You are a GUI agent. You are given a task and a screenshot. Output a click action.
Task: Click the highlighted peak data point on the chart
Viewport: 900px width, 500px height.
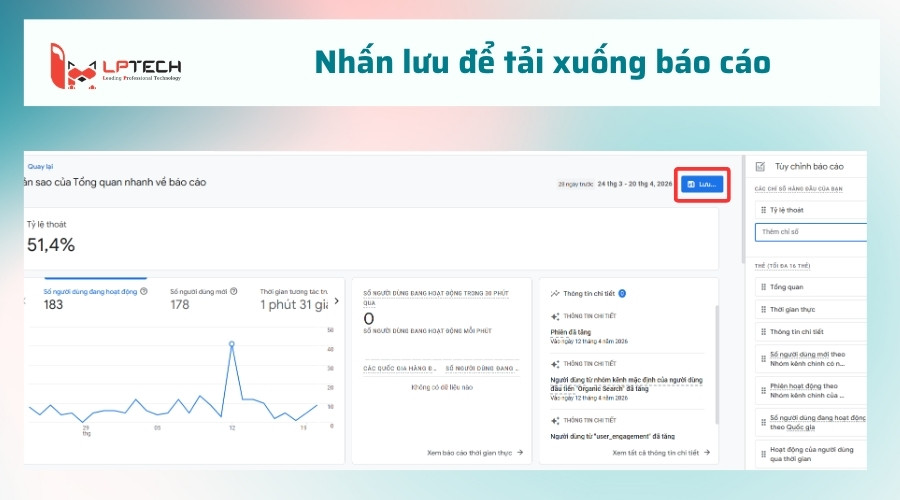tap(232, 344)
